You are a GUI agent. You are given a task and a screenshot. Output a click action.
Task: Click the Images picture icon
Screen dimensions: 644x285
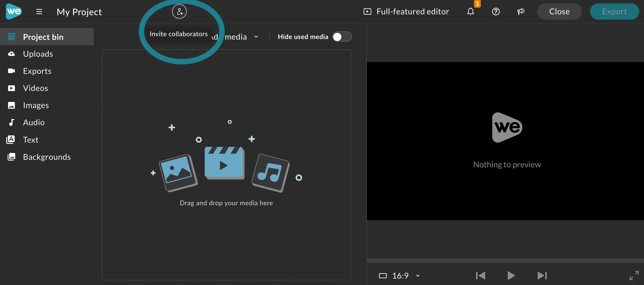(x=12, y=105)
